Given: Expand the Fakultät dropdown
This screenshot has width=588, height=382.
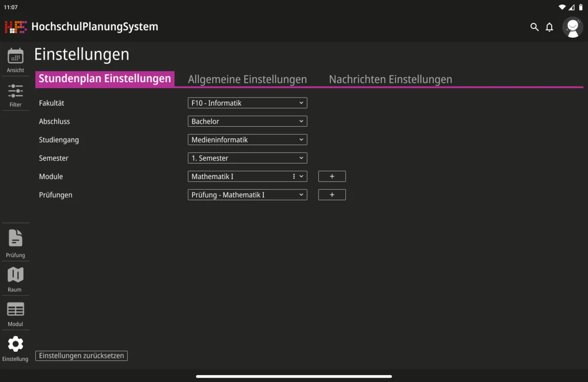Looking at the screenshot, I should (247, 103).
